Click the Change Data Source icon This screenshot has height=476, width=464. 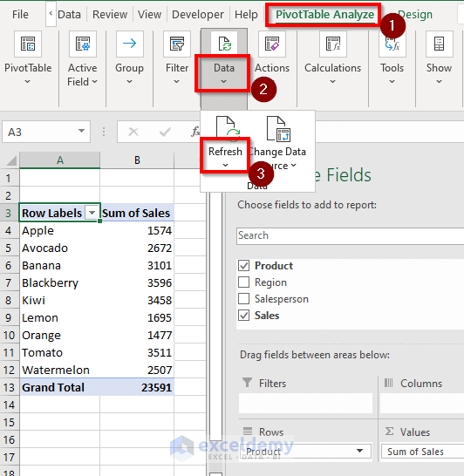point(278,129)
